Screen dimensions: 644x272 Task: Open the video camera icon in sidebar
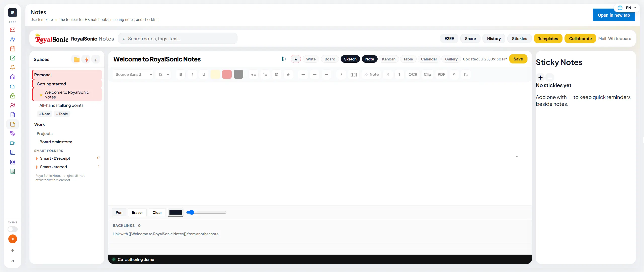click(13, 143)
